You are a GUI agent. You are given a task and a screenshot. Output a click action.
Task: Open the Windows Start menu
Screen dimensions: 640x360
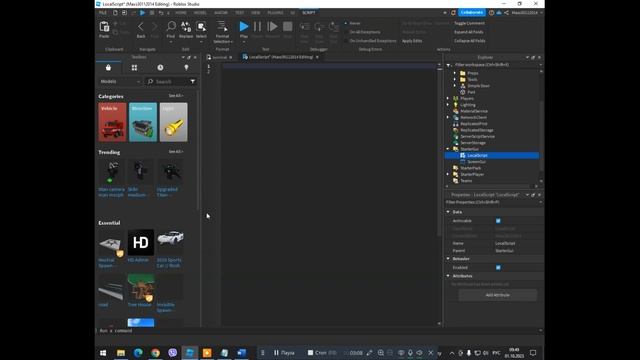[x=103, y=353]
